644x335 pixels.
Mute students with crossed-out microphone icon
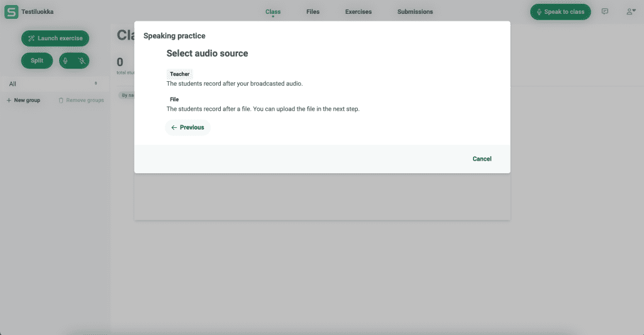[x=82, y=60]
